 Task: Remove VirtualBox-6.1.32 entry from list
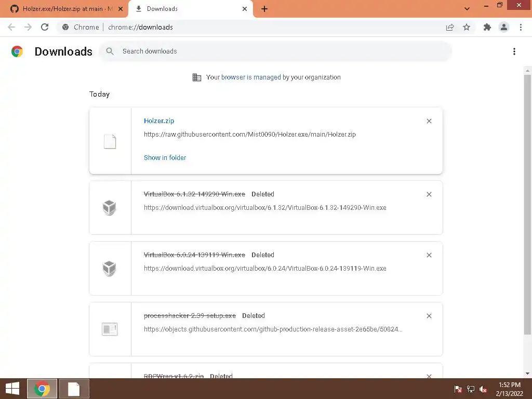tap(429, 194)
